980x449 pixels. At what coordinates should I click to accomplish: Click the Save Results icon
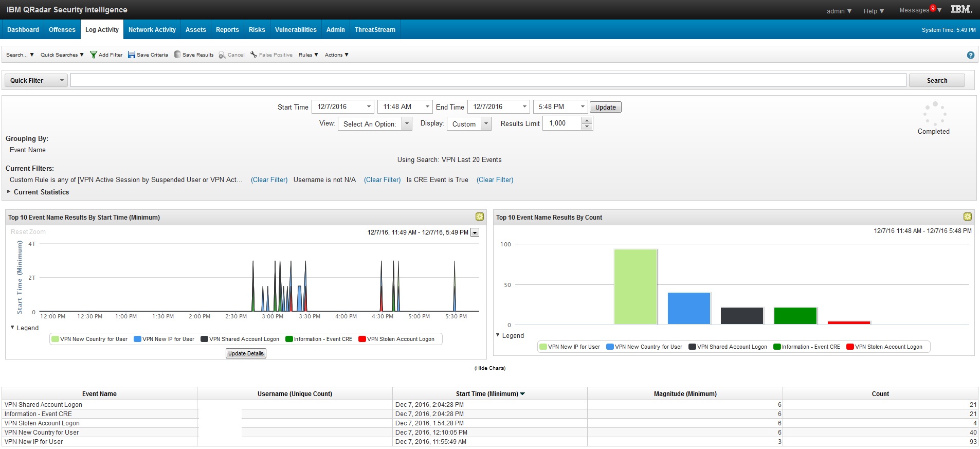(177, 55)
